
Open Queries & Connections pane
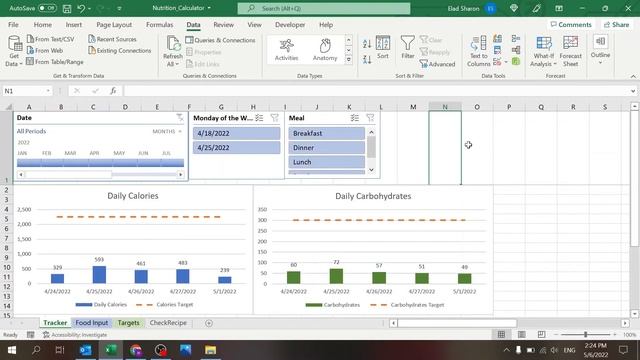click(x=220, y=40)
